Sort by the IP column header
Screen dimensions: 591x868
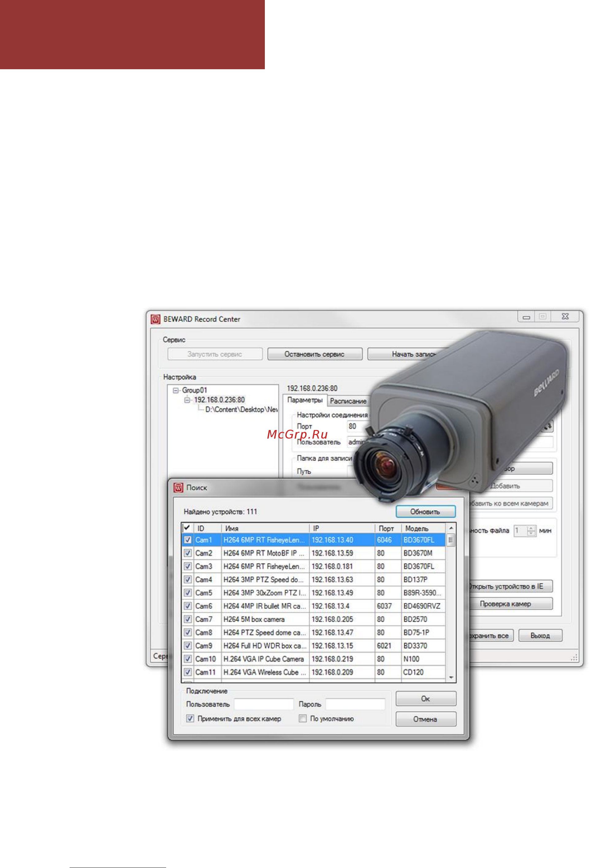342,529
